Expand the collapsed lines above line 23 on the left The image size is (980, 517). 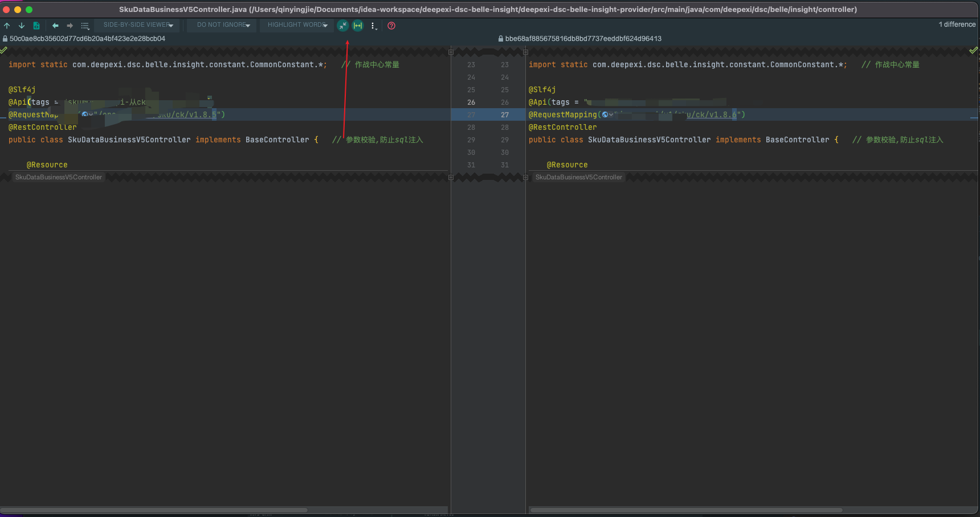click(x=451, y=52)
